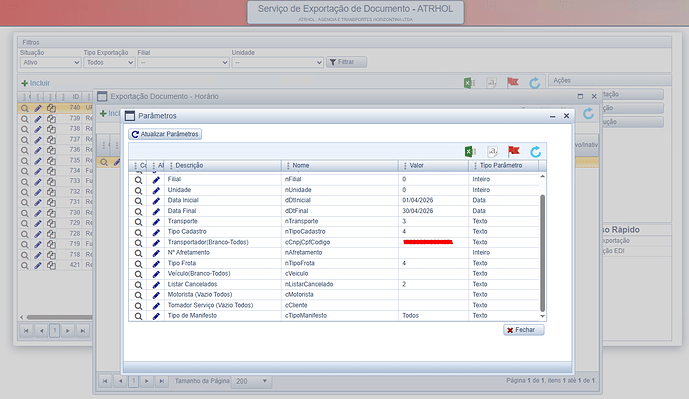Viewport: 689px width, 399px height.
Task: Open Situação dropdown in main filters
Action: click(x=51, y=62)
